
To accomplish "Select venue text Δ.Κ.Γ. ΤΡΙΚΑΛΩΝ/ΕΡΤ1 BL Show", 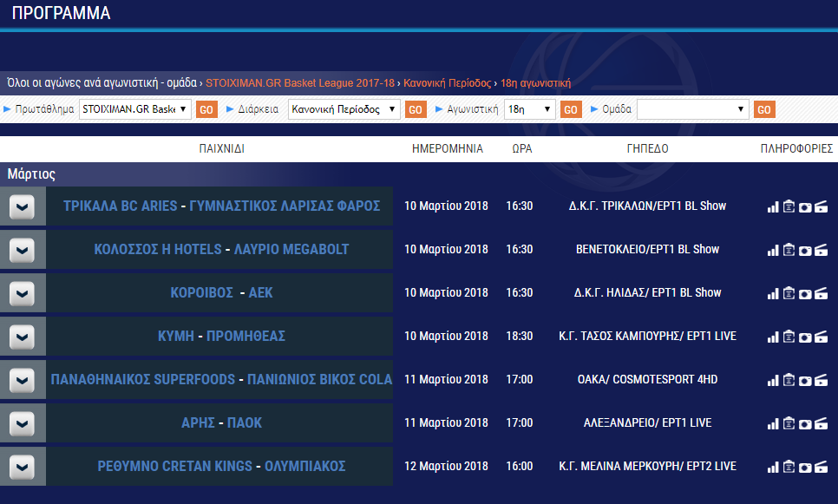I will pos(648,206).
